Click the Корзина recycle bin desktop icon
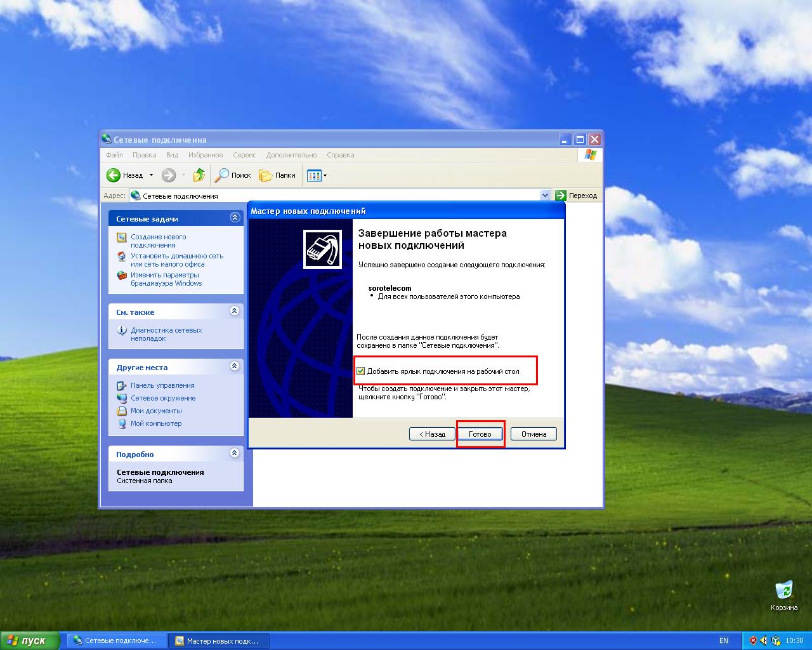 [x=784, y=595]
